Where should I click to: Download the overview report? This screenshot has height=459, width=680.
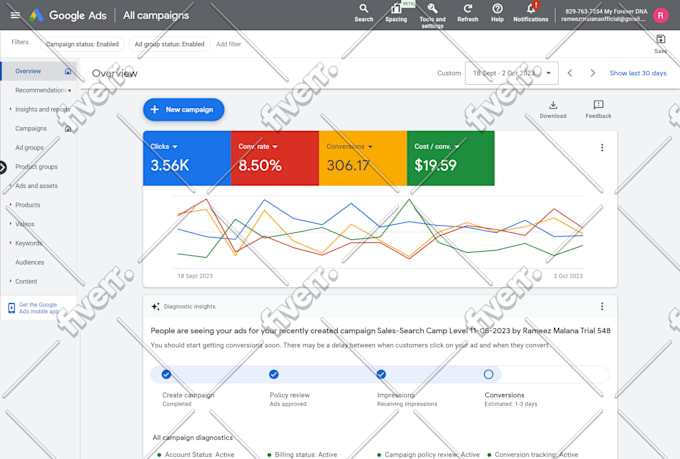point(553,110)
